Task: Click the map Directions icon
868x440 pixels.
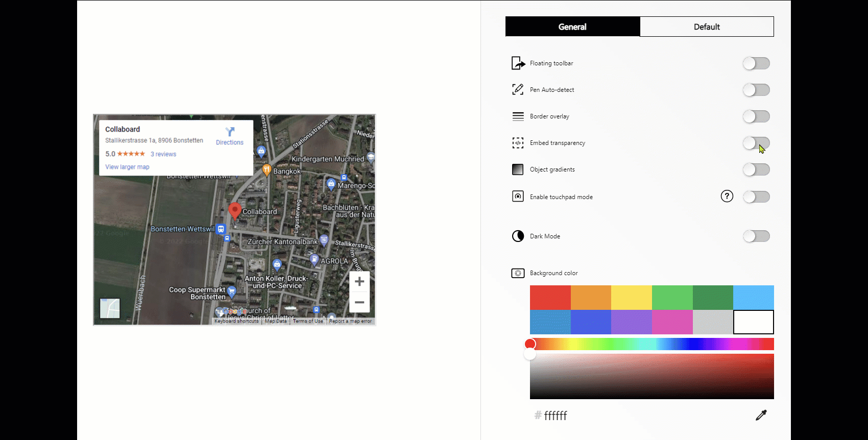Action: [x=230, y=132]
